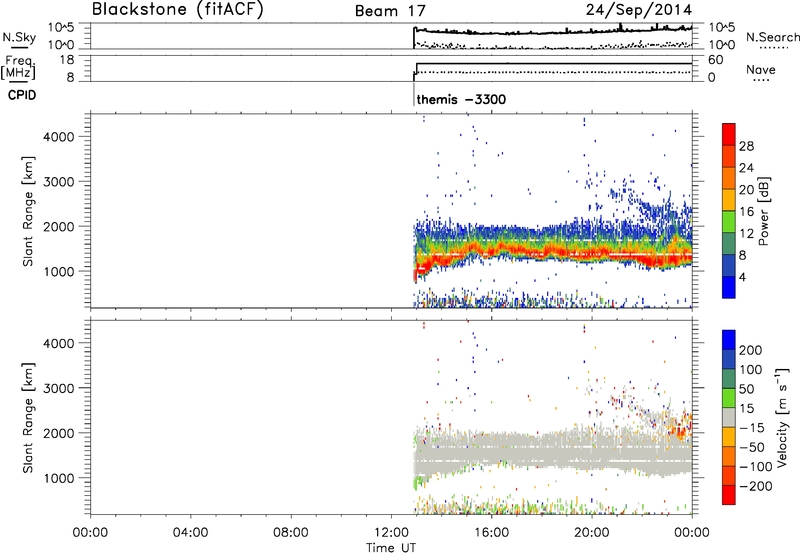Click the red bottom of velocity colorbar
The width and height of the screenshot is (800, 554).
(x=729, y=495)
